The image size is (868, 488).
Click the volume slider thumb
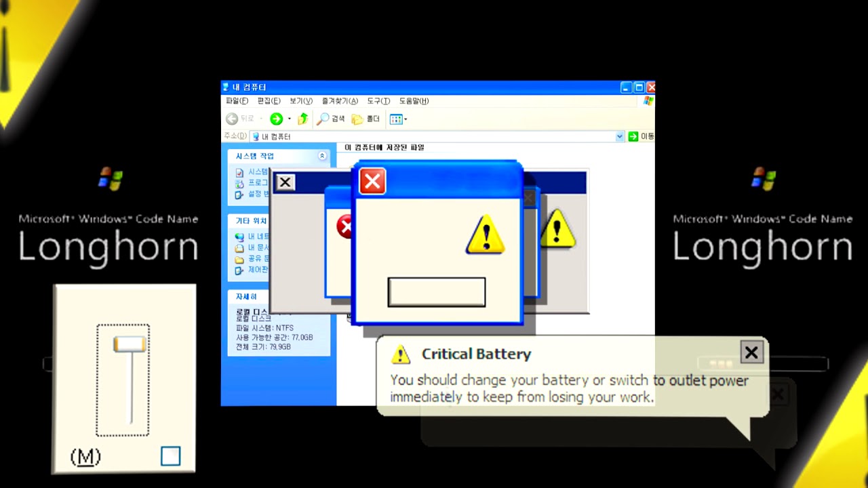[x=130, y=344]
